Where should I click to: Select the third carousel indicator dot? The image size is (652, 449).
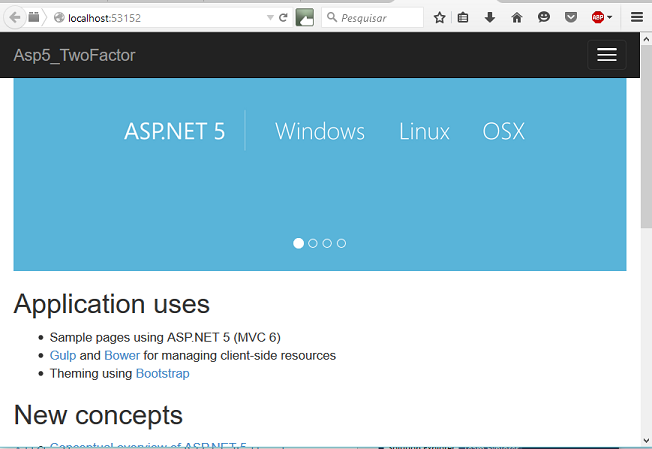tap(327, 243)
